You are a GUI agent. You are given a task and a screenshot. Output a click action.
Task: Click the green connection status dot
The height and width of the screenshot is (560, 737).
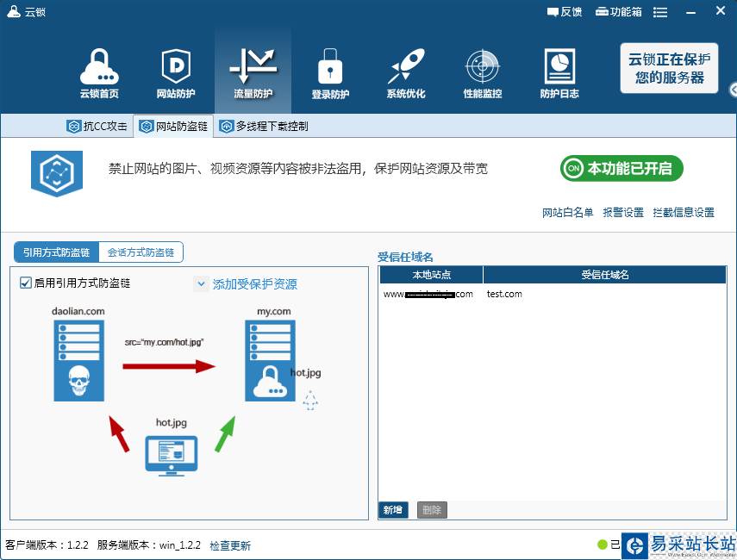coord(603,544)
